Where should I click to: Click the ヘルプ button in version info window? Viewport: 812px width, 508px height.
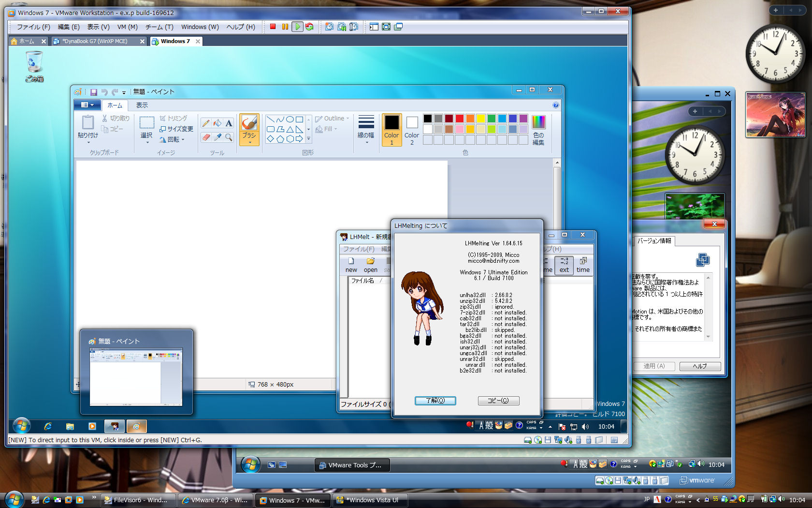(700, 366)
